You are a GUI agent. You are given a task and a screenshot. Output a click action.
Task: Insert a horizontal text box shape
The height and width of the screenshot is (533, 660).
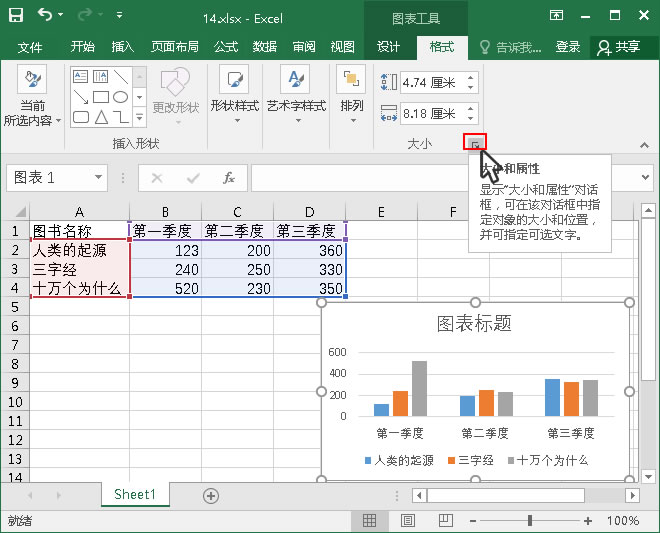coord(80,76)
